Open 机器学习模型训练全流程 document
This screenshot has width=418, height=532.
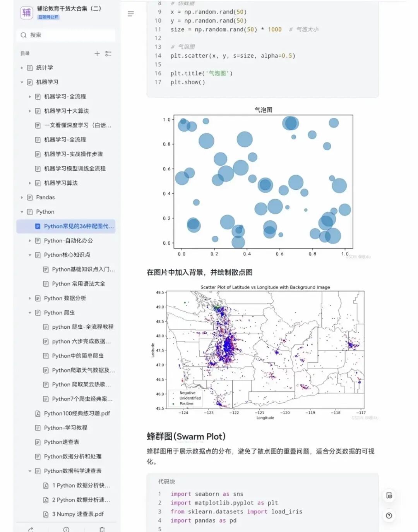75,168
